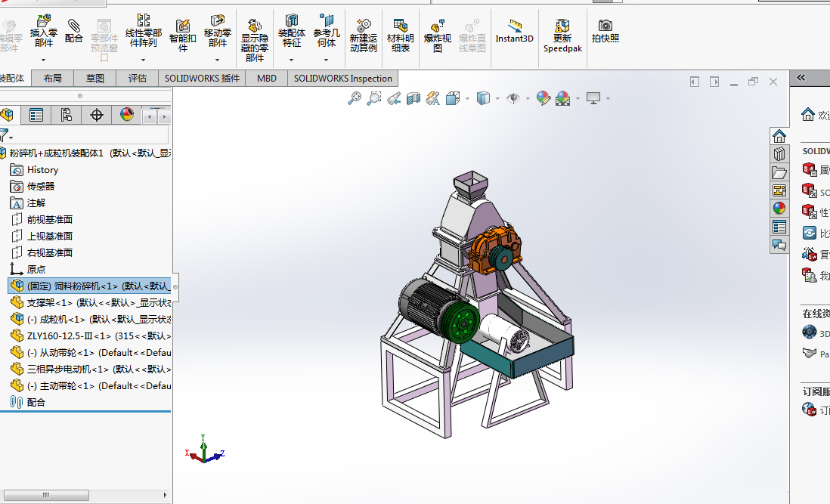The image size is (830, 504).
Task: Open View Orientation dropdown arrow
Action: (x=467, y=98)
